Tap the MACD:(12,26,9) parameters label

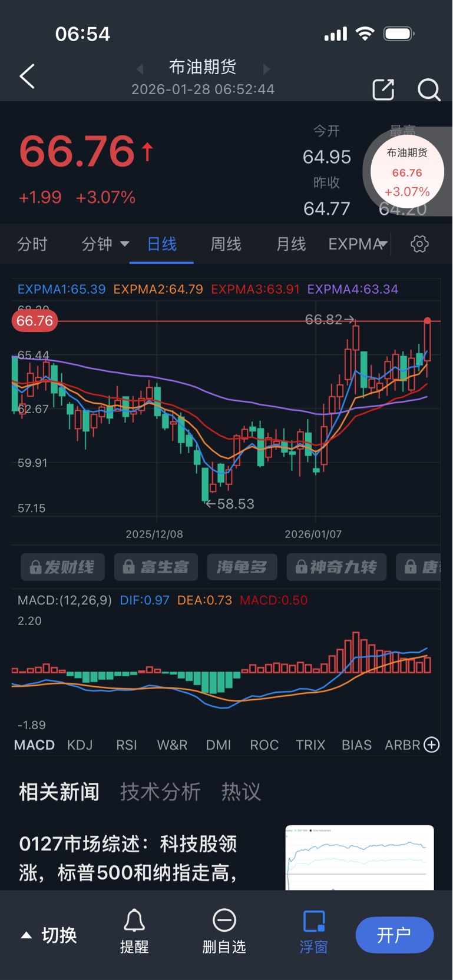[65, 600]
